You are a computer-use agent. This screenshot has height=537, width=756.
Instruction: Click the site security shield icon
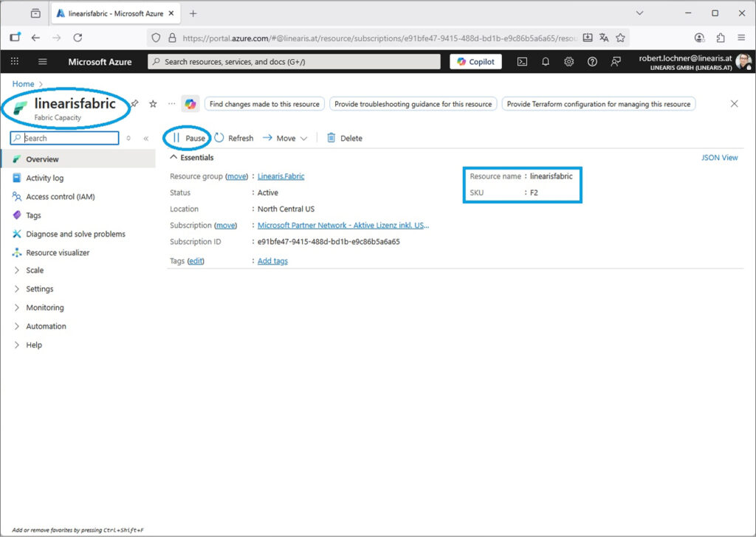pos(155,38)
